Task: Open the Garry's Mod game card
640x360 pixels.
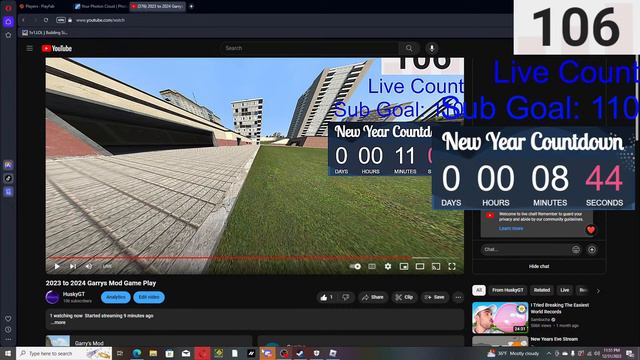Action: (x=149, y=342)
